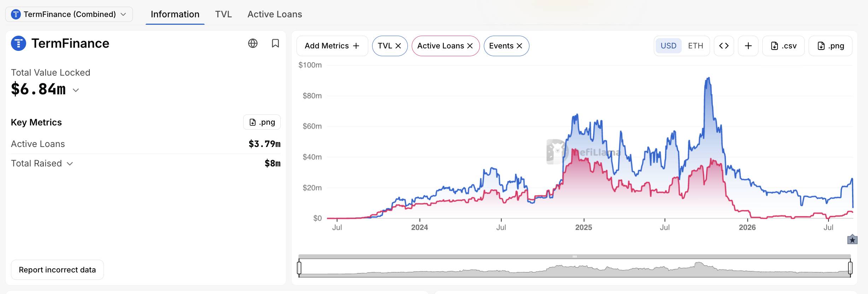Open the TermFinance website globe icon
The width and height of the screenshot is (868, 294).
pos(253,43)
